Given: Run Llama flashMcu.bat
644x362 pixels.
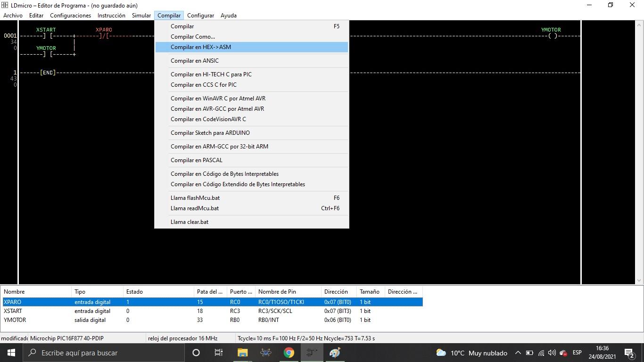Looking at the screenshot, I should tap(252, 198).
